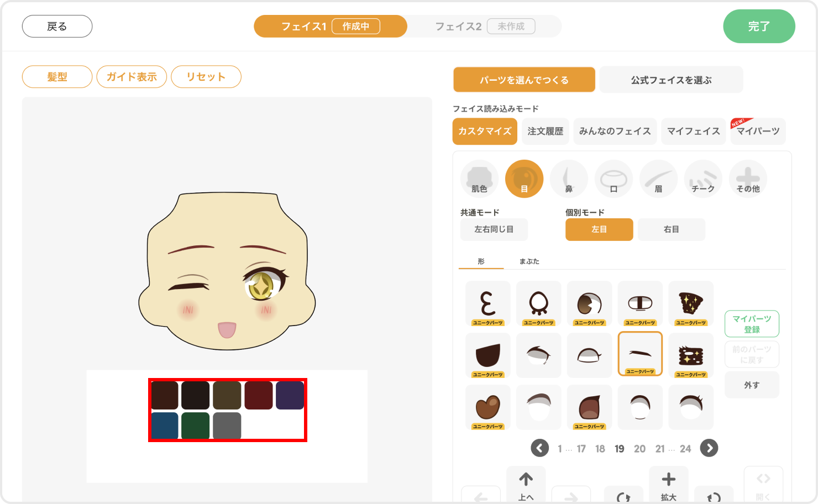Screen dimensions: 818x504
Task: Open the 鼻 nose parts category
Action: [x=569, y=179]
